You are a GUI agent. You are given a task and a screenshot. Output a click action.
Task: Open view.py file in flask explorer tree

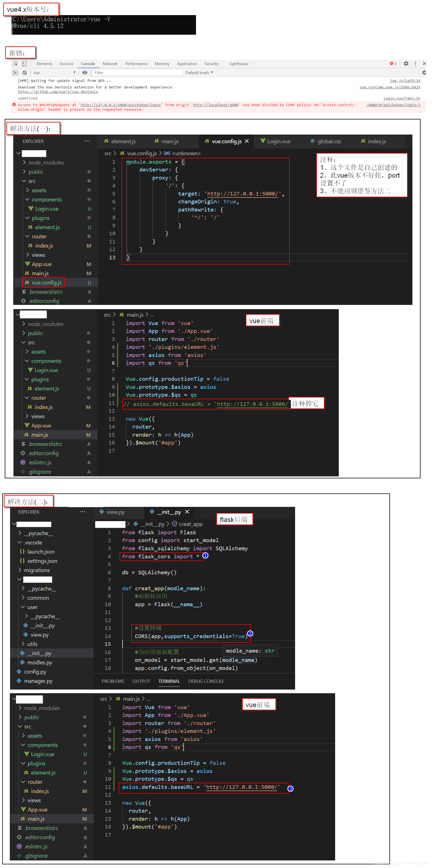(x=39, y=635)
